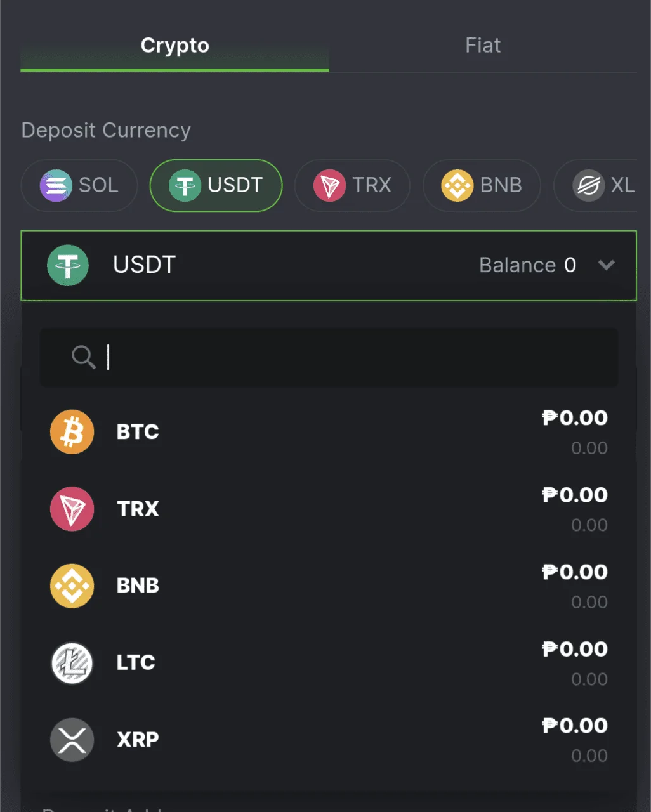Collapse the USDT currency dropdown chevron
The height and width of the screenshot is (812, 651).
(x=607, y=265)
